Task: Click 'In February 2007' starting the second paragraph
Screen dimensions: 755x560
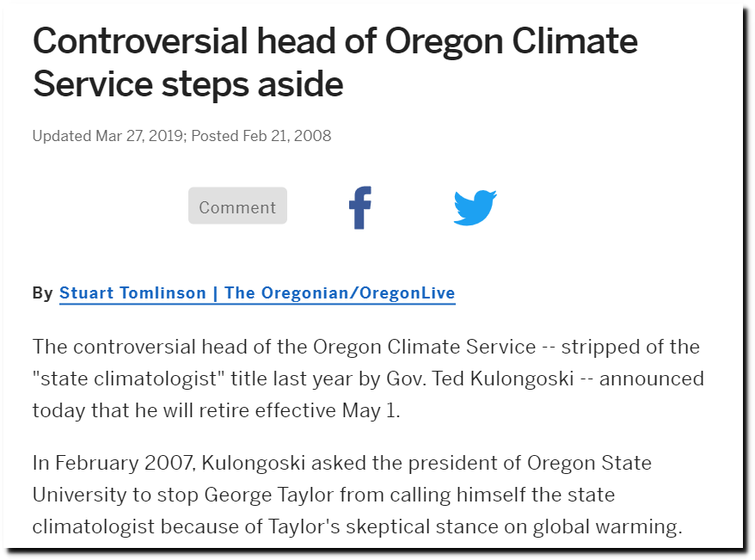Action: pos(112,463)
